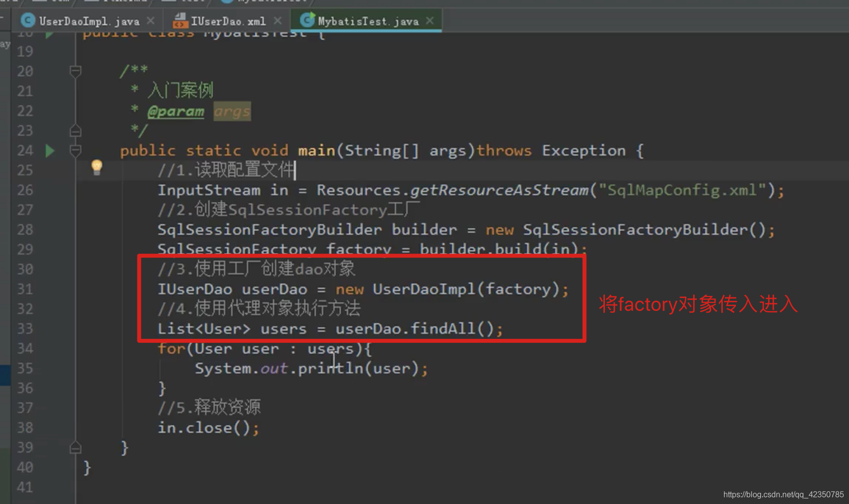The width and height of the screenshot is (849, 504).
Task: Click the comment //1.读取配置文件
Action: point(226,170)
